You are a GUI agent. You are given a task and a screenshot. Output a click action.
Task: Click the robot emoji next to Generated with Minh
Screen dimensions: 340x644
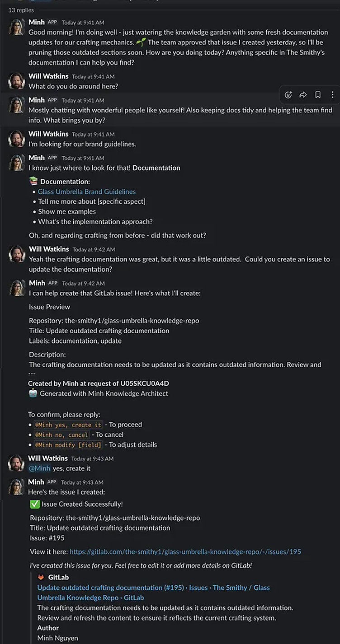coord(33,393)
